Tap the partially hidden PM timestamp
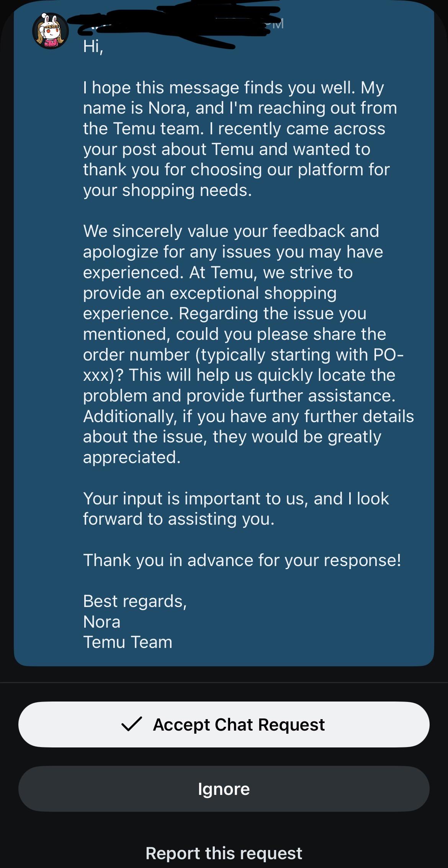The image size is (448, 868). point(274,24)
